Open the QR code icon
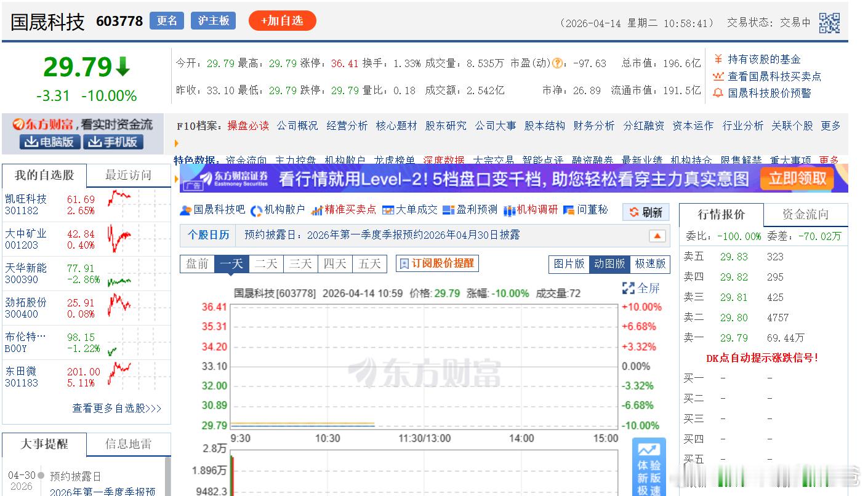The height and width of the screenshot is (496, 868). [829, 23]
